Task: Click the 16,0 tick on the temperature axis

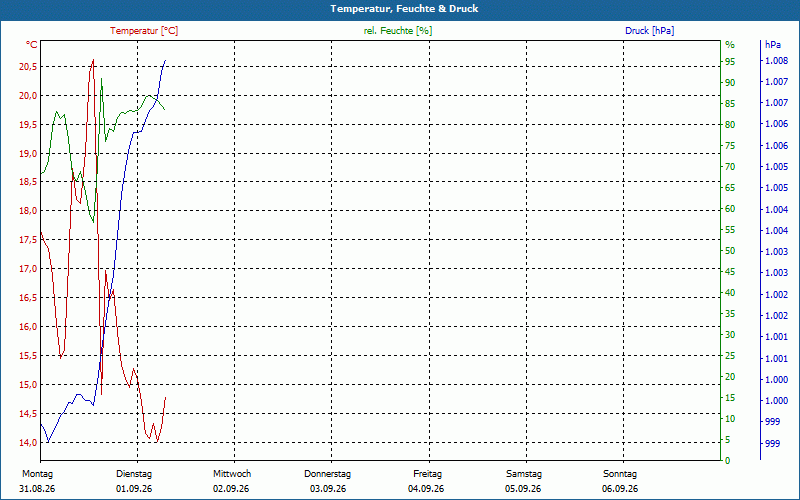Action: pos(29,327)
